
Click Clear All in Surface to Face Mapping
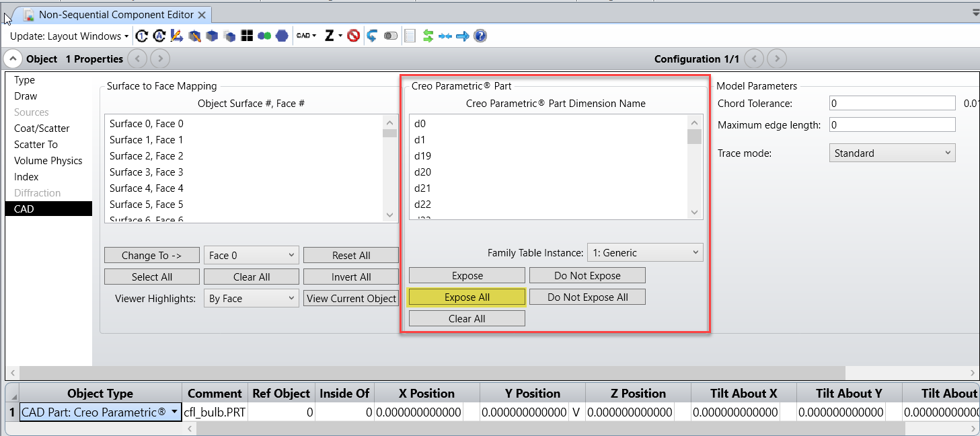[252, 277]
